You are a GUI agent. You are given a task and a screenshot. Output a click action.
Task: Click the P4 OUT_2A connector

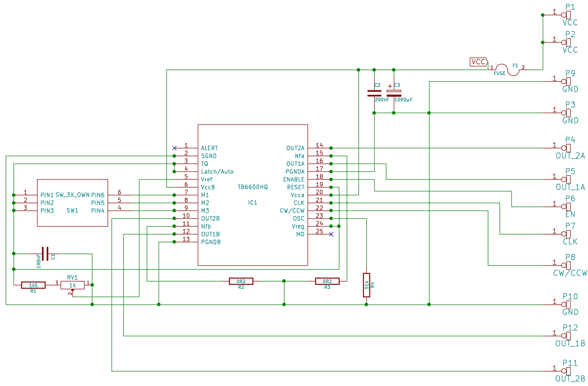pos(566,148)
